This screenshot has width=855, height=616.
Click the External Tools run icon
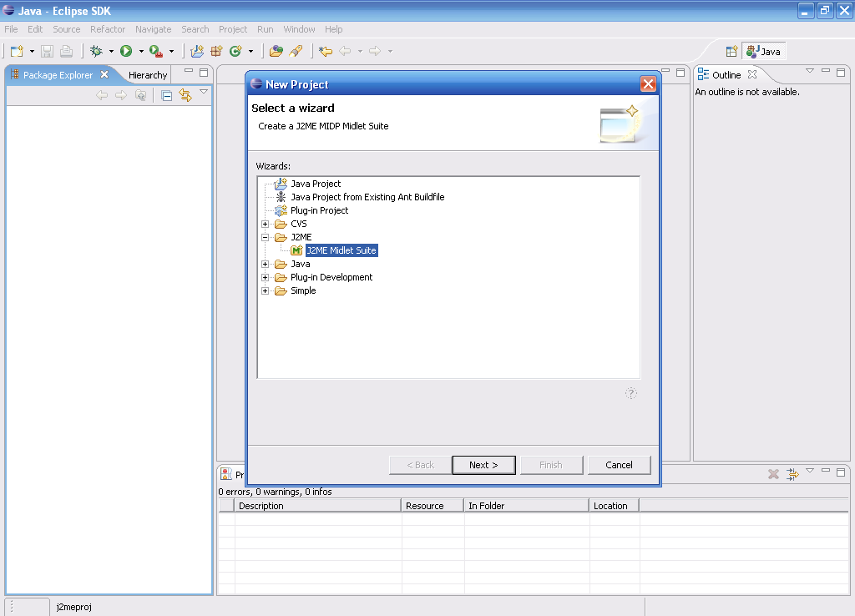(156, 51)
